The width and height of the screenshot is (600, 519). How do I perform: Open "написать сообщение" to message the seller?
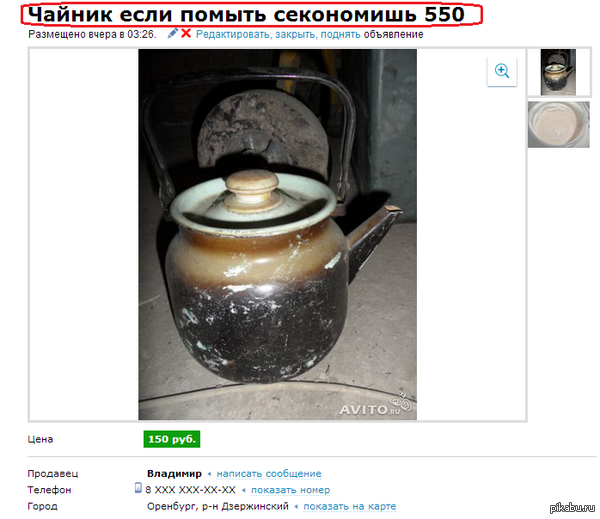click(269, 474)
